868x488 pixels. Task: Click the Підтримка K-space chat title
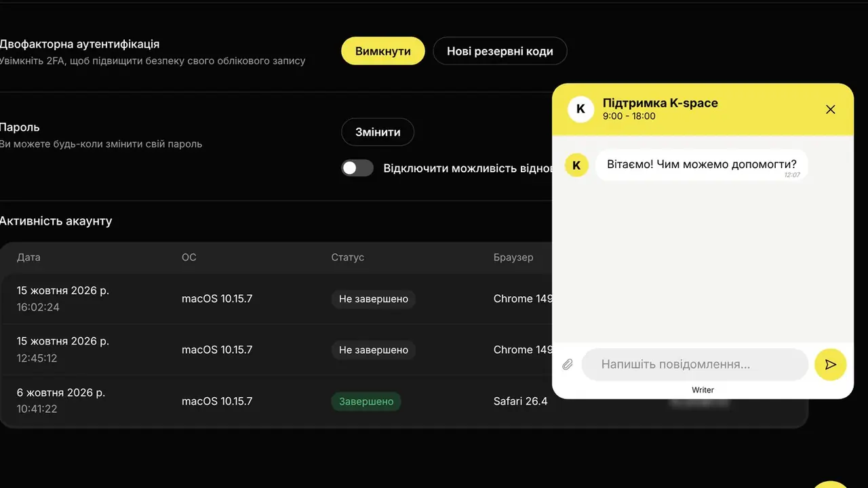click(x=660, y=103)
